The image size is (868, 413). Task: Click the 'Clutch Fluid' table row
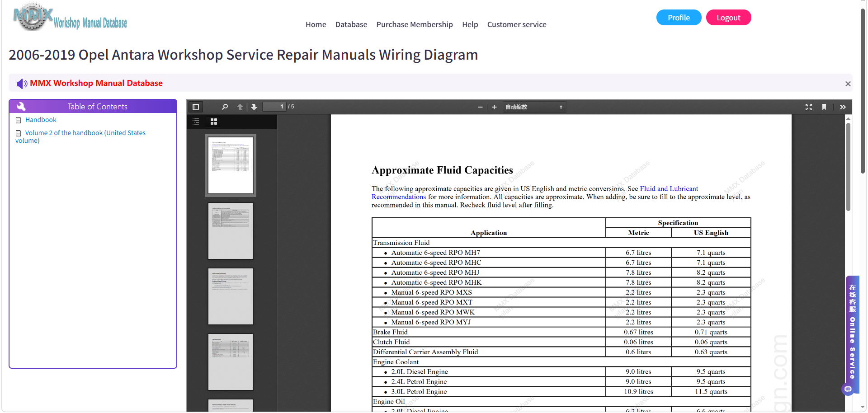click(x=561, y=342)
